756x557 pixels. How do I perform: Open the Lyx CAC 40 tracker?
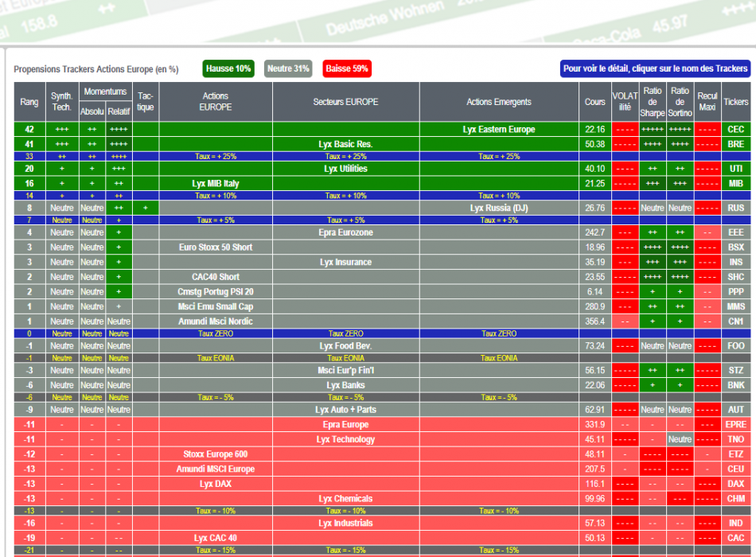pyautogui.click(x=215, y=538)
